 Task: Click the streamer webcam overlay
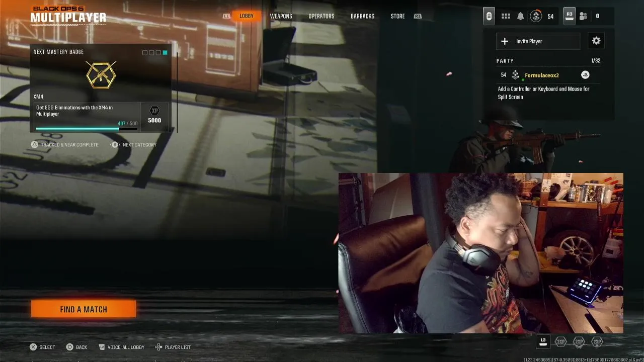pyautogui.click(x=480, y=253)
